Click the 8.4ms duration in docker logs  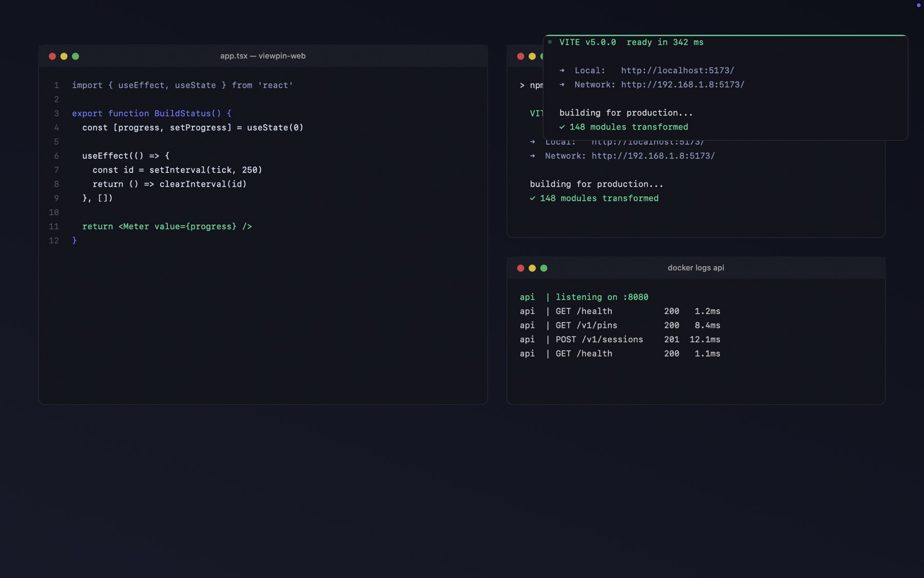pos(707,325)
